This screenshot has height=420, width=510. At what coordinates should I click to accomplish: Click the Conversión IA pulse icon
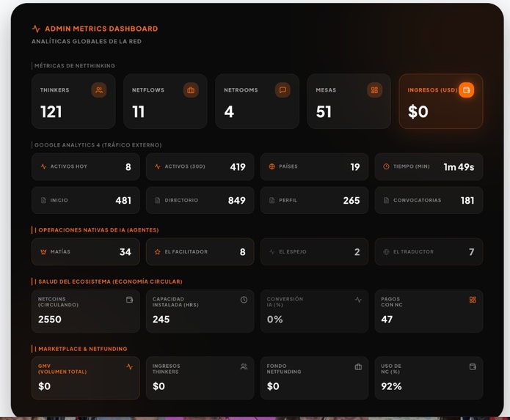click(358, 300)
